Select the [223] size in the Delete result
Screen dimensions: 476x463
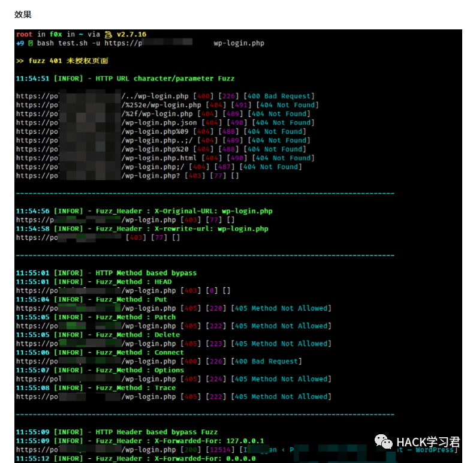pyautogui.click(x=216, y=344)
